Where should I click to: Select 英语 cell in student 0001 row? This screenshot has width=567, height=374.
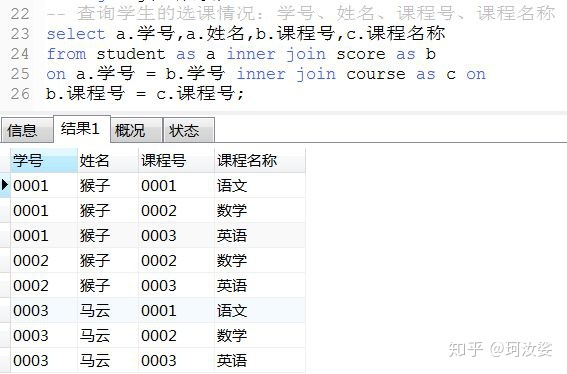click(x=260, y=235)
